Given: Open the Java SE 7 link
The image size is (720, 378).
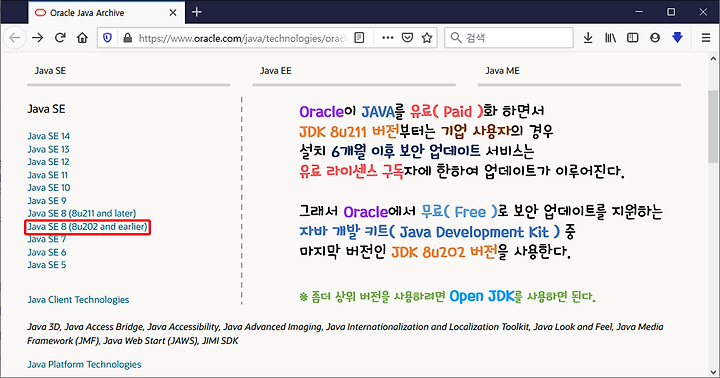Looking at the screenshot, I should (x=46, y=239).
